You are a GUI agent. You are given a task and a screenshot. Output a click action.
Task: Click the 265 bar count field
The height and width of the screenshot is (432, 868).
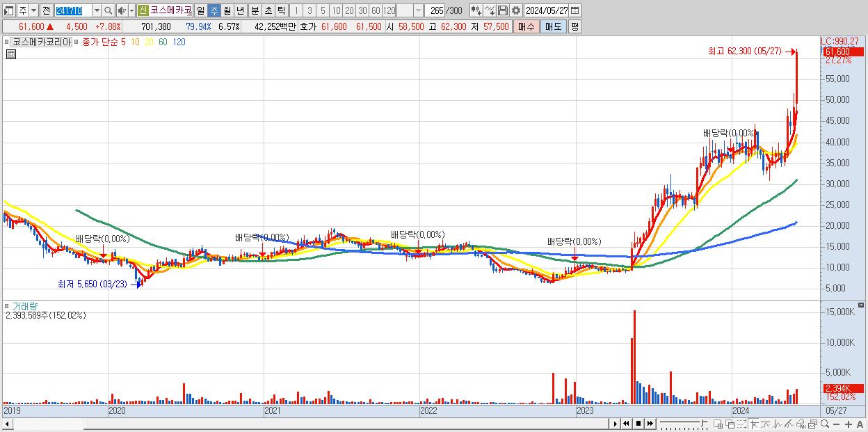435,10
